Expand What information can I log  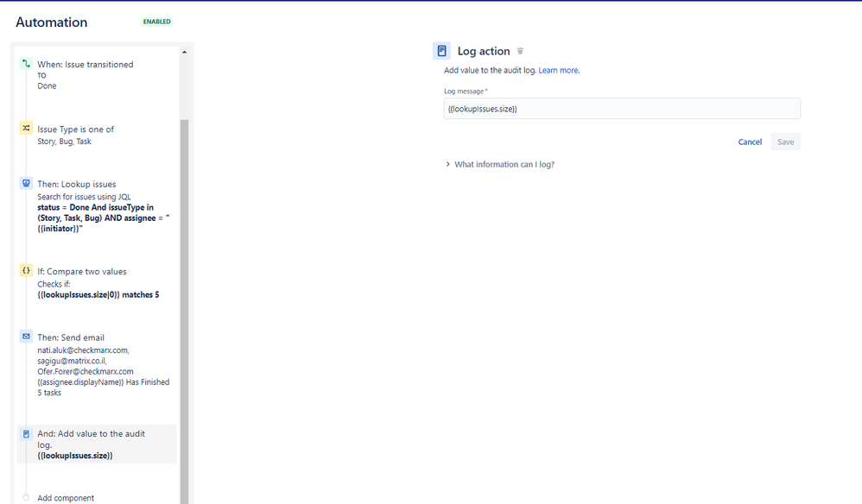(500, 164)
